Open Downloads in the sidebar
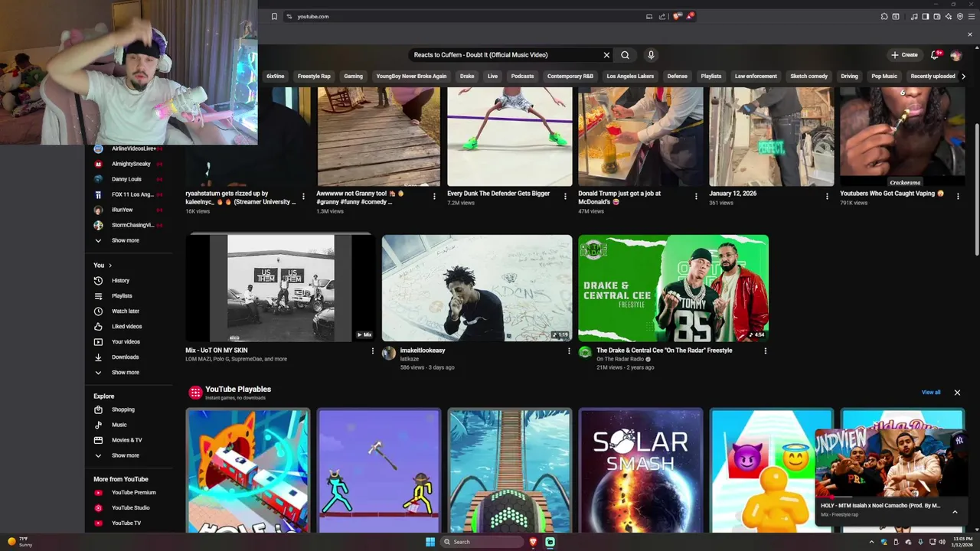This screenshot has width=980, height=551. (x=125, y=357)
